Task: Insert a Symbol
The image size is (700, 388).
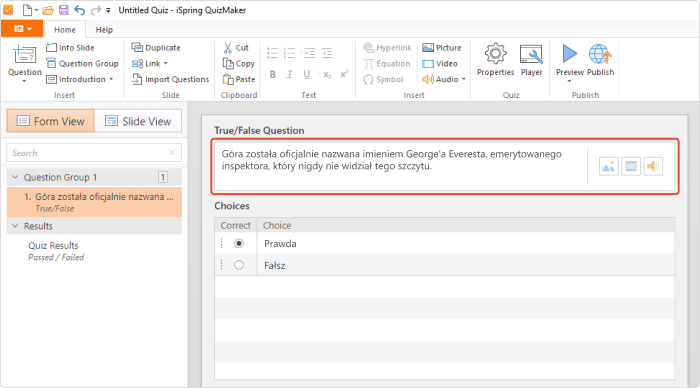Action: (383, 79)
